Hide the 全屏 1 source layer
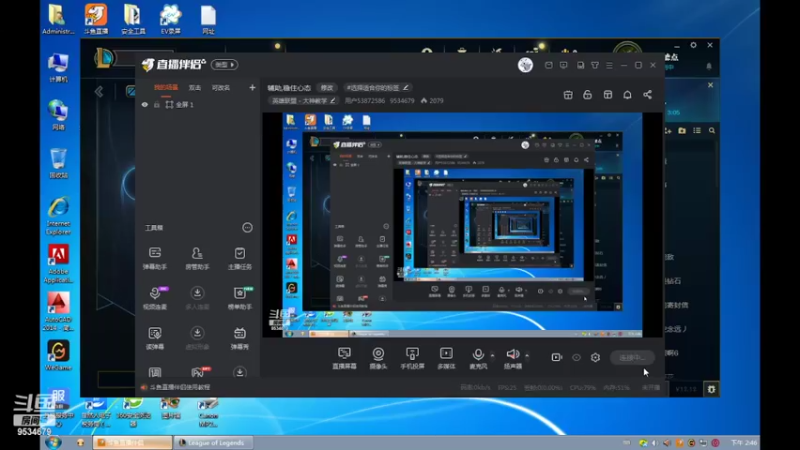The image size is (800, 450). pos(145,105)
